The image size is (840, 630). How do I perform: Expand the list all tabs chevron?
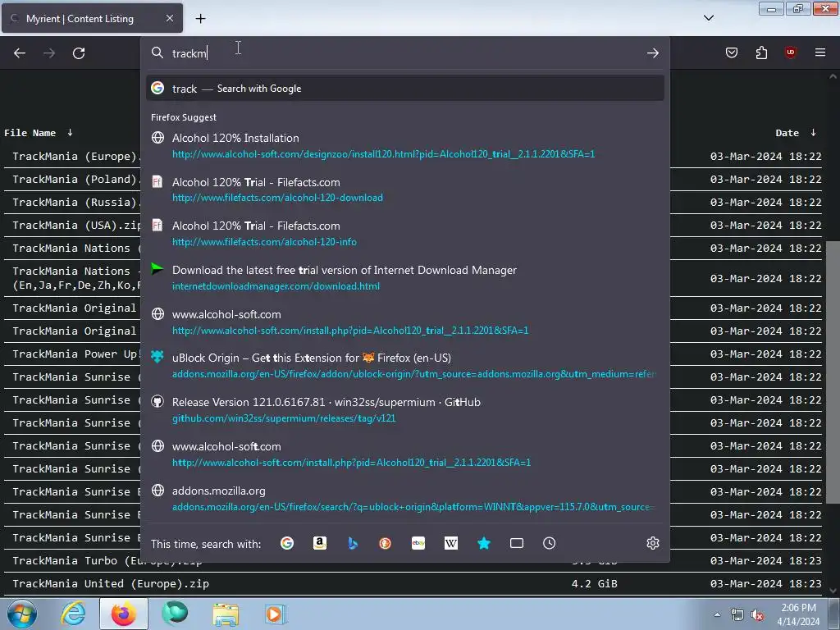pyautogui.click(x=709, y=18)
